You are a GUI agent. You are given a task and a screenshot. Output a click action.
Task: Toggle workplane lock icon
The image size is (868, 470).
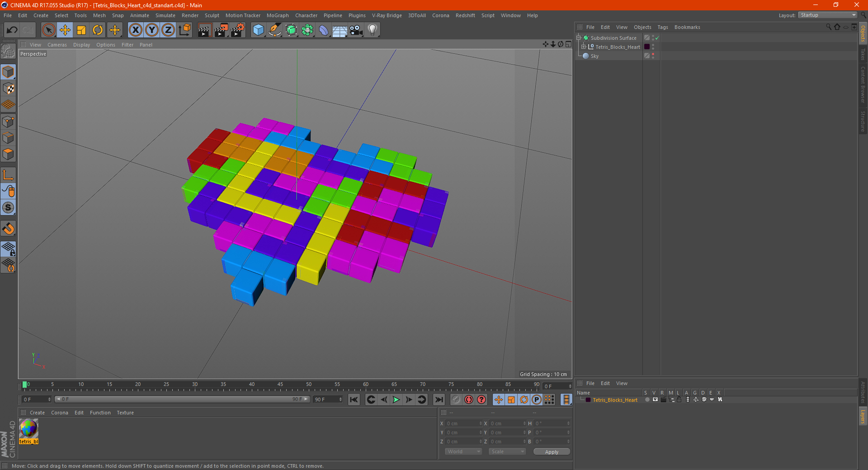coord(8,249)
